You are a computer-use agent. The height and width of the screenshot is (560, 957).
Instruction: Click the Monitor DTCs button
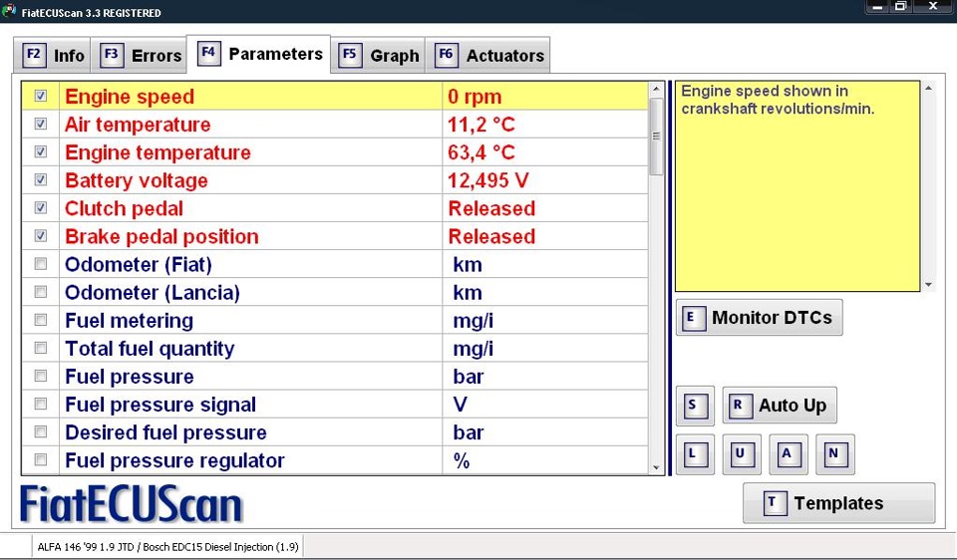tap(760, 317)
